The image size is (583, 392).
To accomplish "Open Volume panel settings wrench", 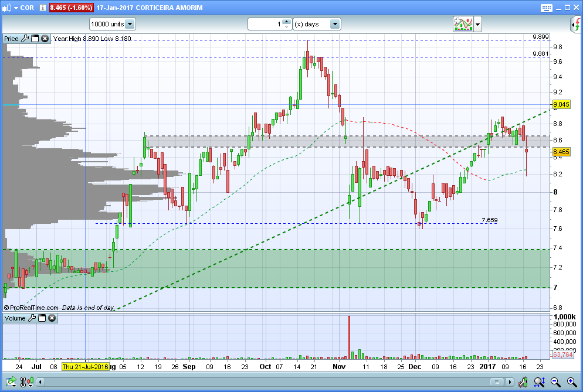I will [32, 318].
